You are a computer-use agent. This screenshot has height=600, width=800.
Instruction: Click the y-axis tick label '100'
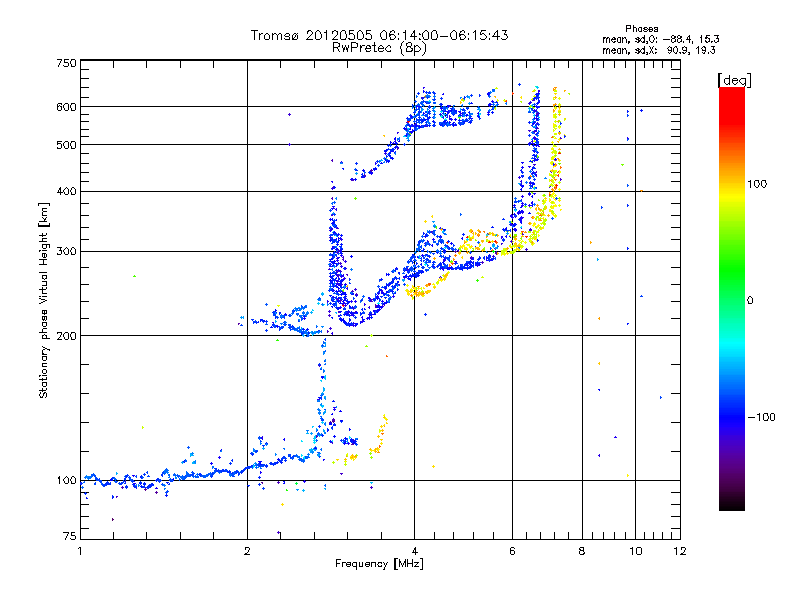(x=66, y=481)
